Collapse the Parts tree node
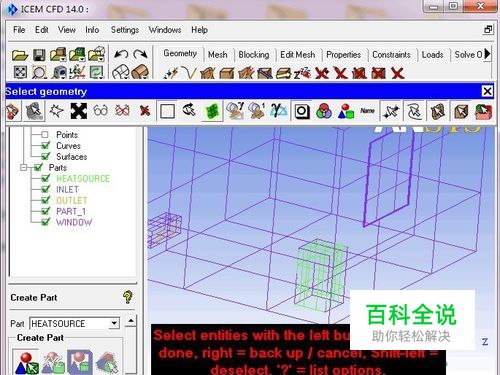 tap(24, 167)
